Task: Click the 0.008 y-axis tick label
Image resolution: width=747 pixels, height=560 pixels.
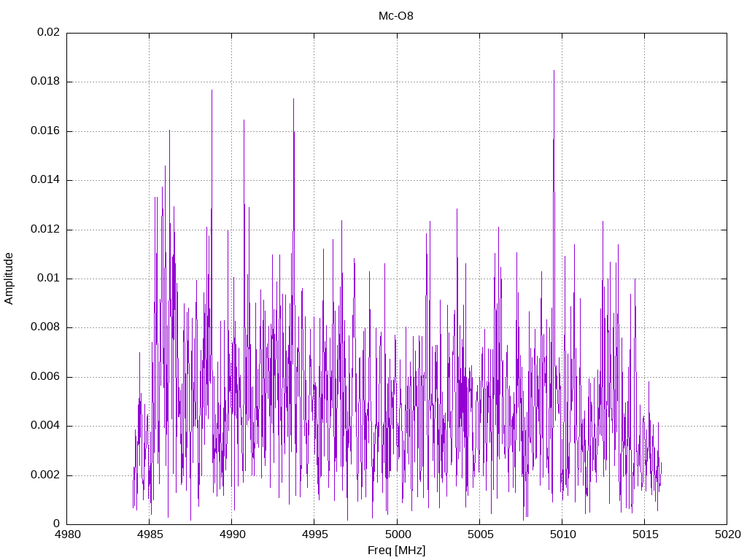Action: click(x=45, y=327)
